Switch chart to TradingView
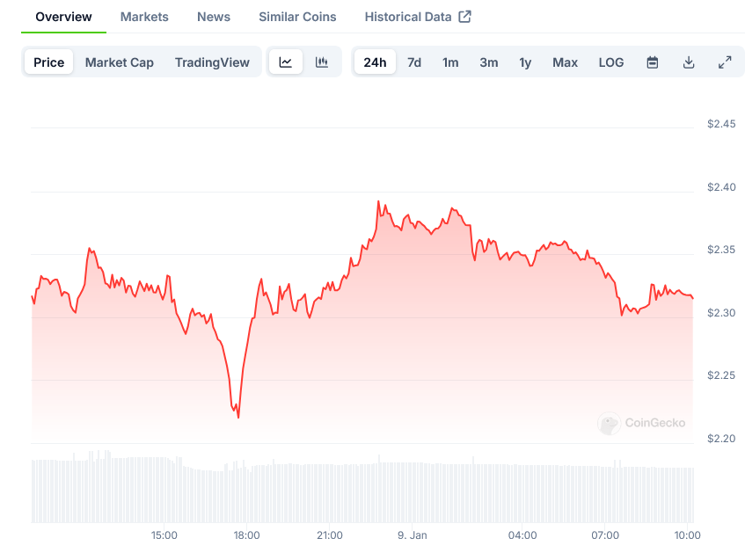The height and width of the screenshot is (560, 745). point(212,62)
